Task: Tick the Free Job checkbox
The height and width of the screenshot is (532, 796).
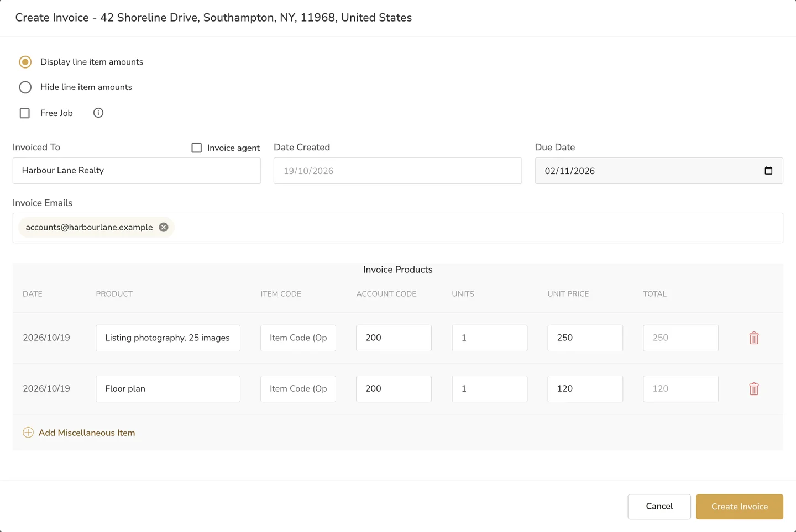Action: coord(25,113)
